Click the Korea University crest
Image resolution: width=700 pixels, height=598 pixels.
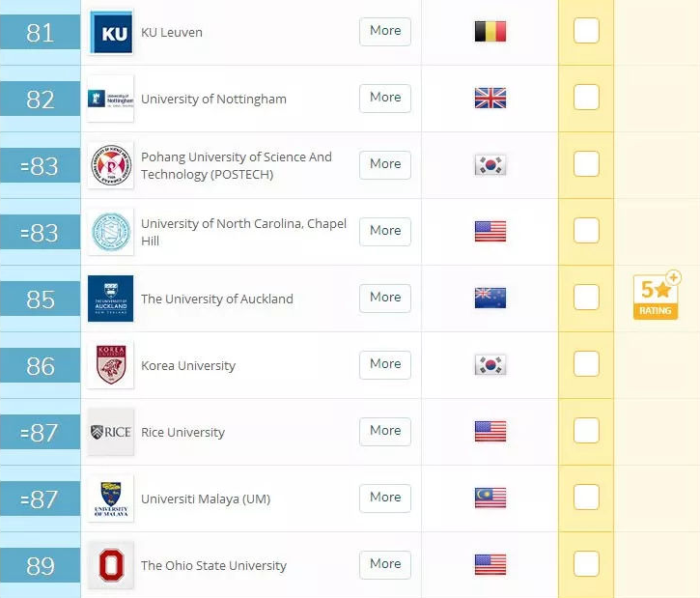[x=111, y=365]
